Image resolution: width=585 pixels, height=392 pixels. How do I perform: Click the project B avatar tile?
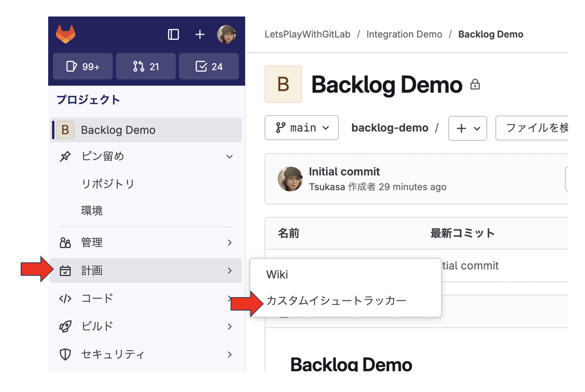[283, 84]
